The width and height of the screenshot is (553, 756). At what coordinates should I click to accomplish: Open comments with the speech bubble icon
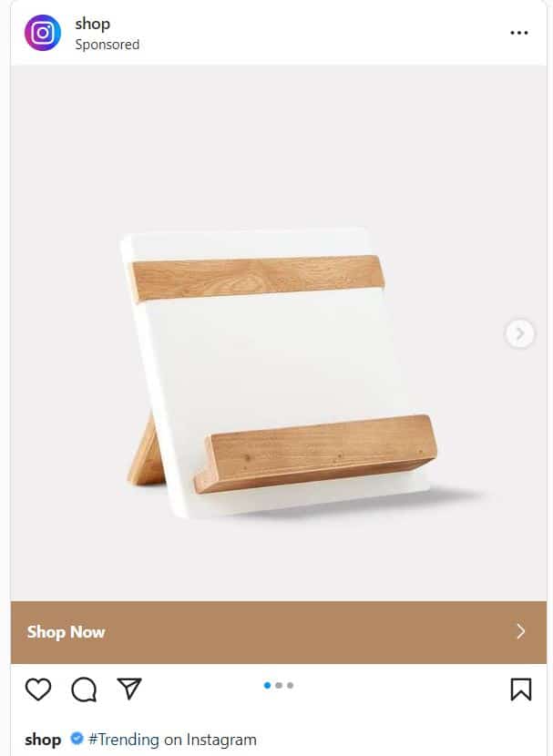(84, 689)
